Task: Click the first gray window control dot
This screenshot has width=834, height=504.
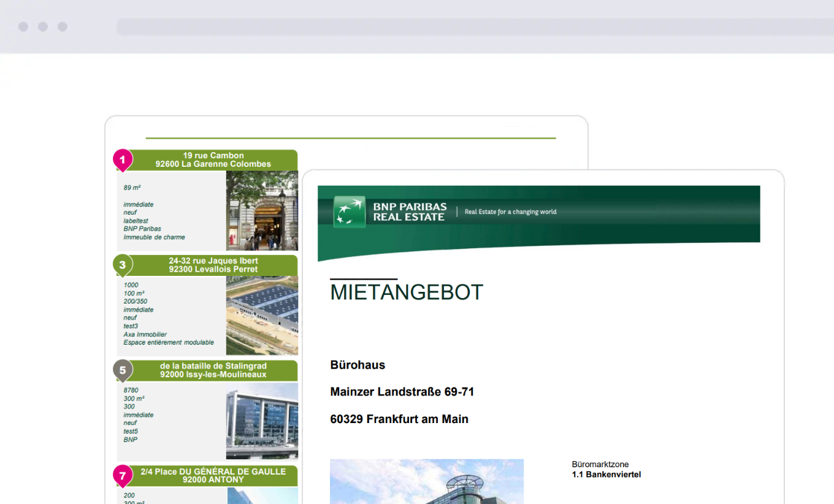Action: coord(23,27)
